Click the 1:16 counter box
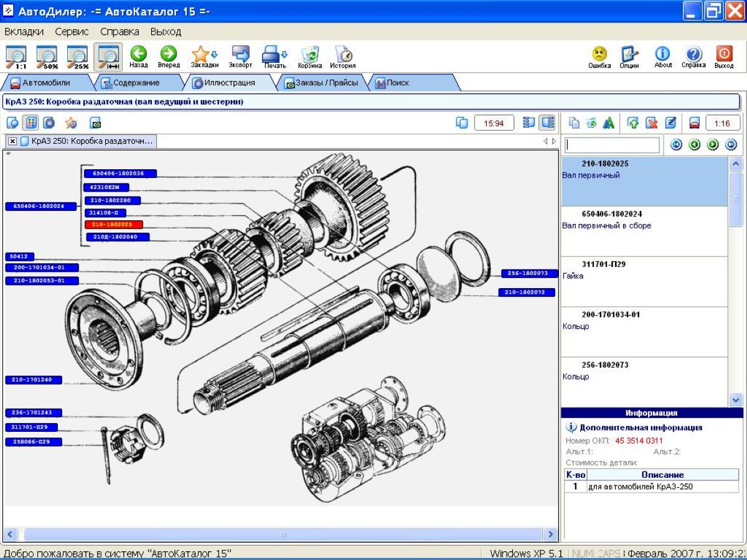This screenshot has width=747, height=560. coord(723,123)
